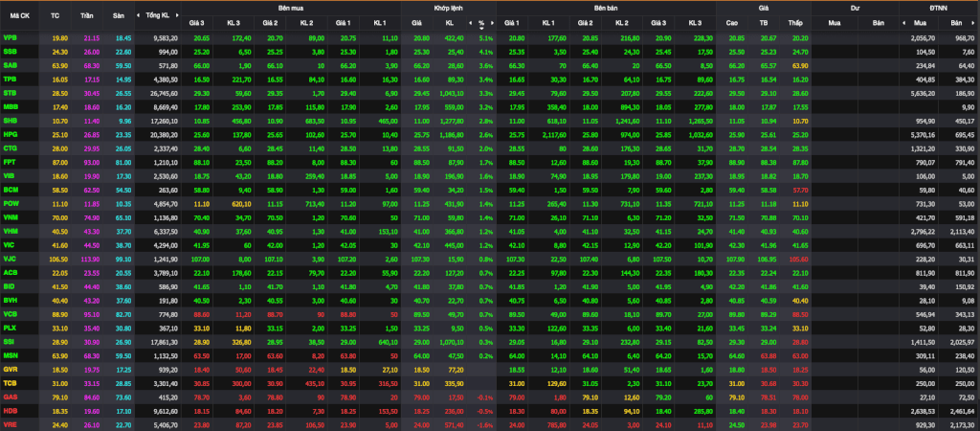
Task: Click the Mua header under ĐTNN
Action: 920,23
